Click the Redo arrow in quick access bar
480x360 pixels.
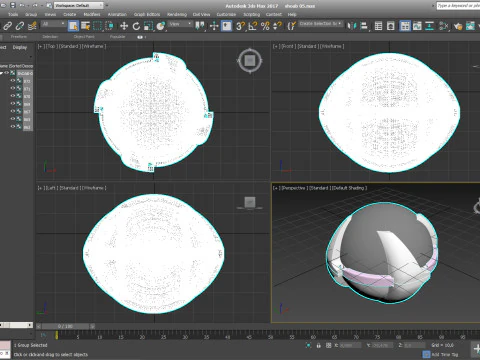tap(35, 5)
